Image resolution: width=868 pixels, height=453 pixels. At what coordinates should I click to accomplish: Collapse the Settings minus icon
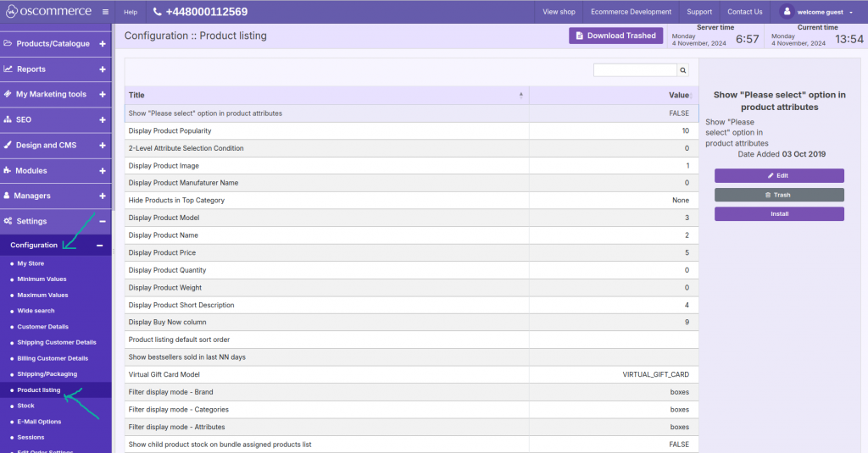103,221
